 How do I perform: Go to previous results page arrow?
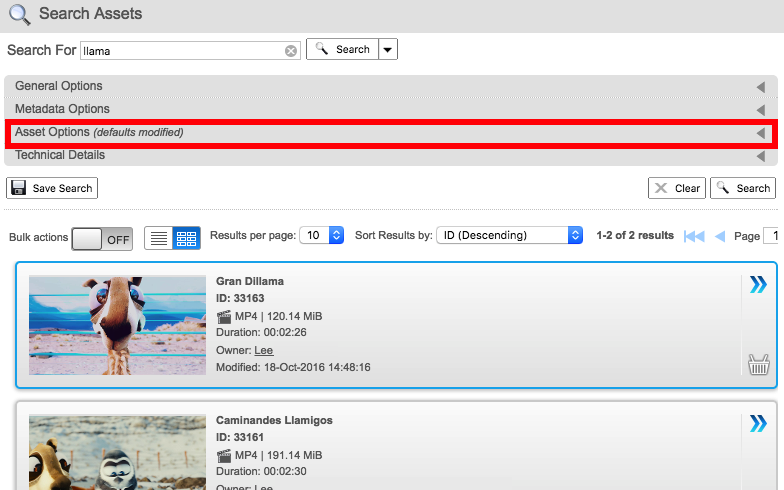click(x=719, y=236)
